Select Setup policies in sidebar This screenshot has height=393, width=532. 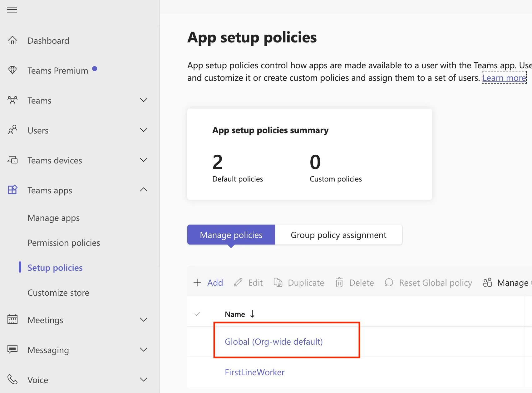point(55,268)
